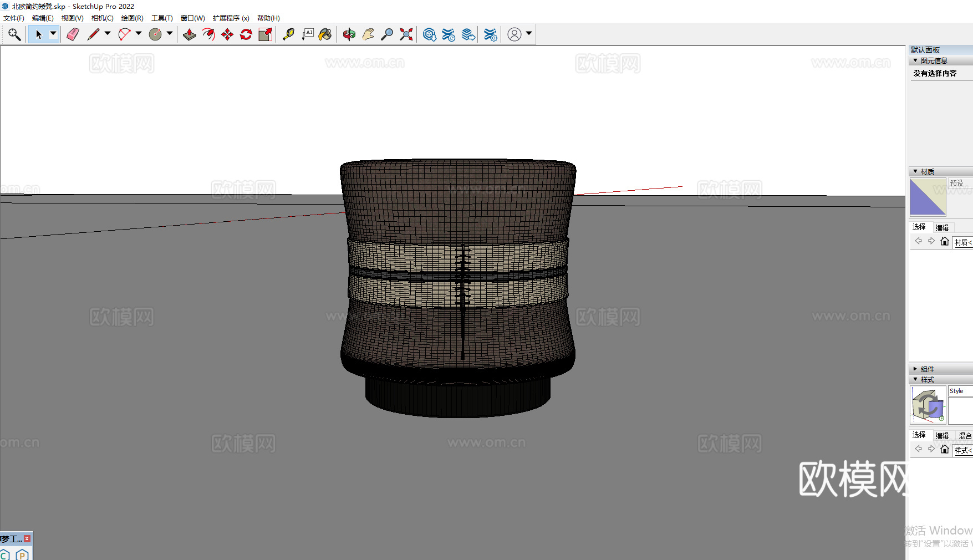This screenshot has height=560, width=973.
Task: Open the 相机(C) menu
Action: click(102, 18)
